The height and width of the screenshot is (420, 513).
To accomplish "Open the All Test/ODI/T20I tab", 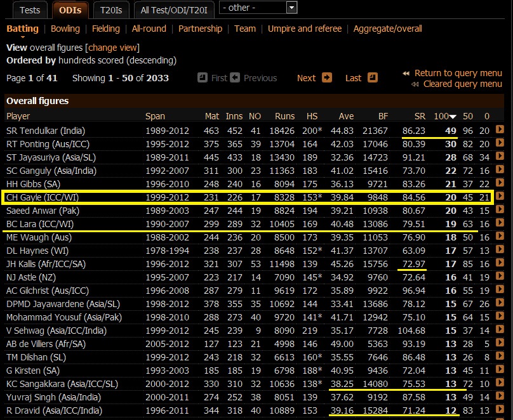I will tap(174, 10).
